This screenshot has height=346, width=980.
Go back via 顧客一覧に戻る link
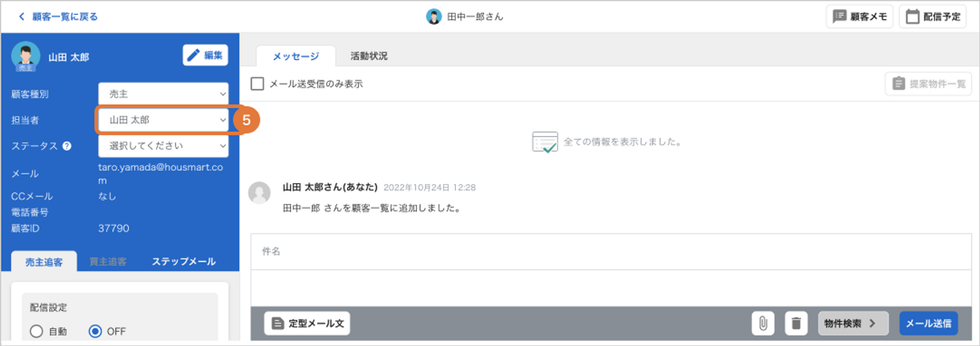65,17
